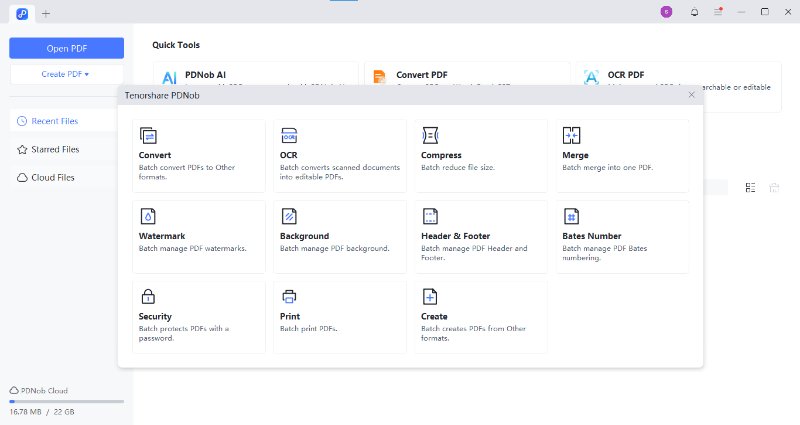The image size is (800, 425).
Task: Open Cloud Files in sidebar
Action: tap(64, 178)
